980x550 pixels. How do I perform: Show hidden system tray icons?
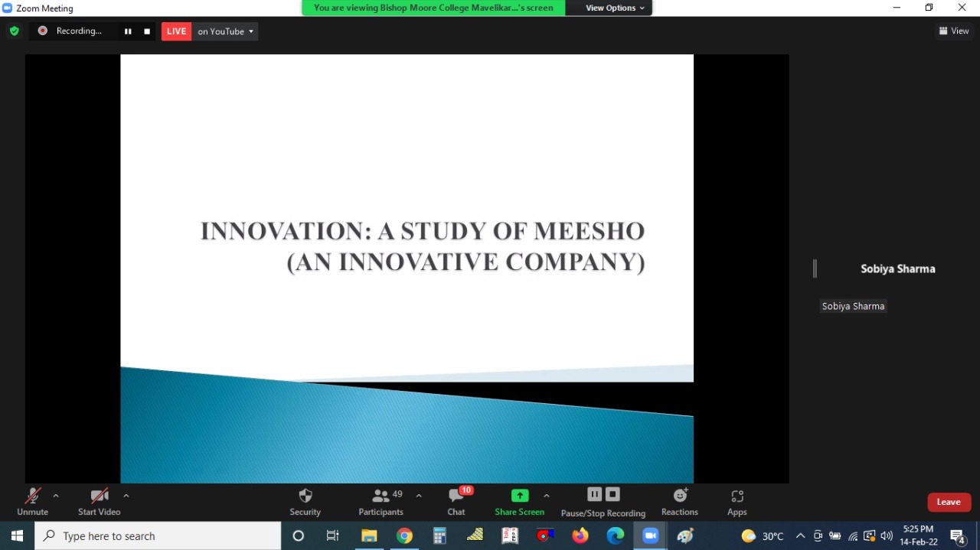coord(801,536)
